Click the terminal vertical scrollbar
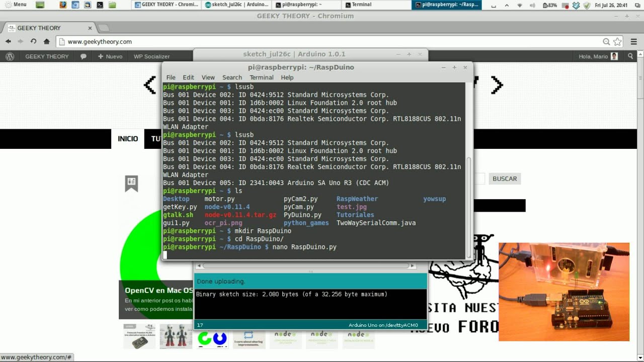 [469, 207]
